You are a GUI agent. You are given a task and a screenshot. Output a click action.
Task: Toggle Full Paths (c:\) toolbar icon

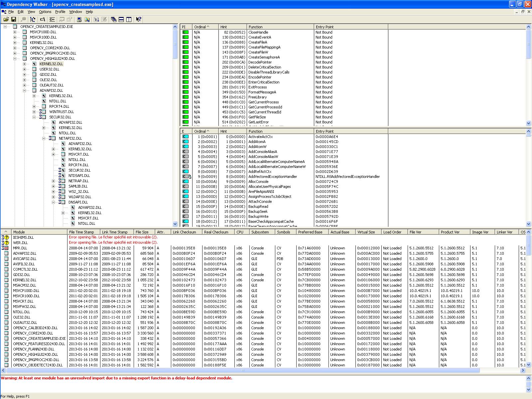(x=42, y=19)
